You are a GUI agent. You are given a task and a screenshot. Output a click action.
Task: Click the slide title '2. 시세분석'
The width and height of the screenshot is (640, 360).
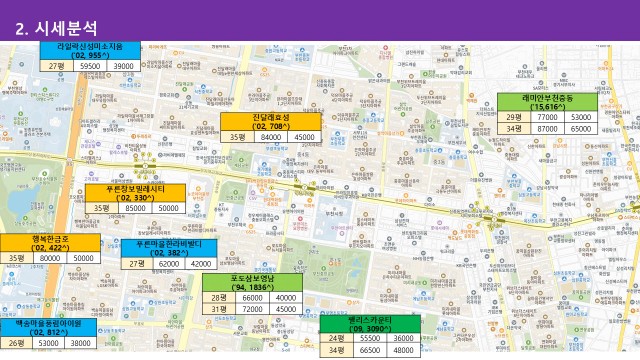(x=56, y=28)
